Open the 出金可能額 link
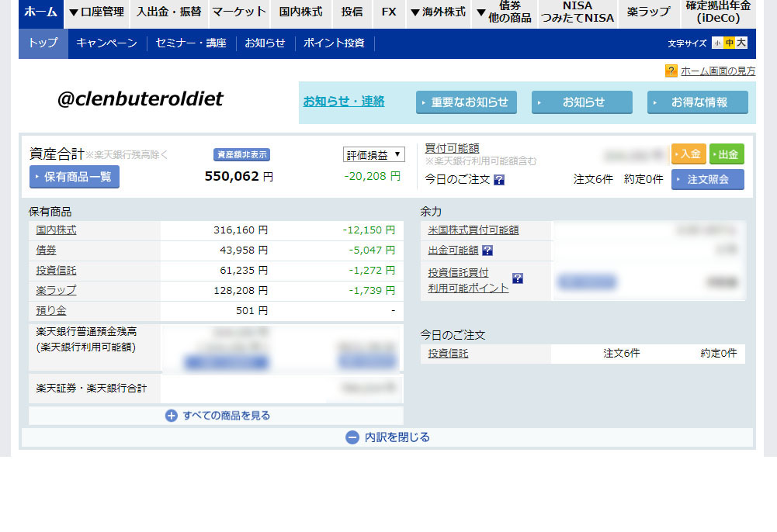777x532 pixels. [453, 250]
